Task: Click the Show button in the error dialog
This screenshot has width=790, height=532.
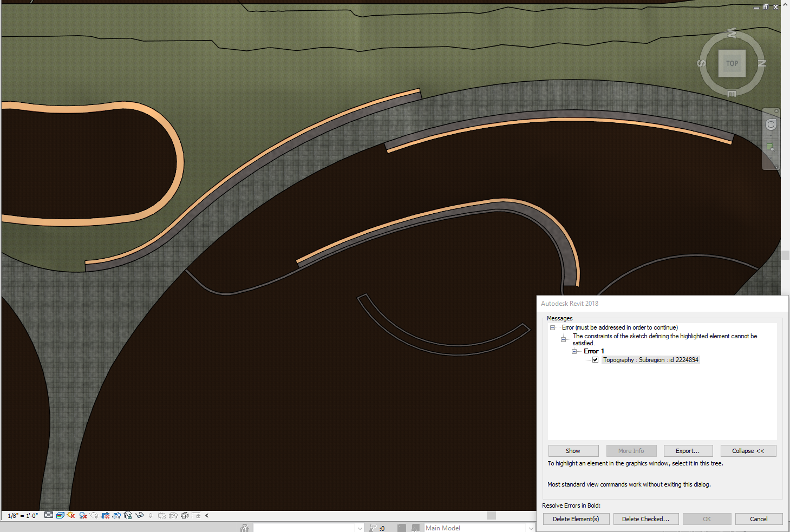Action: pyautogui.click(x=573, y=450)
